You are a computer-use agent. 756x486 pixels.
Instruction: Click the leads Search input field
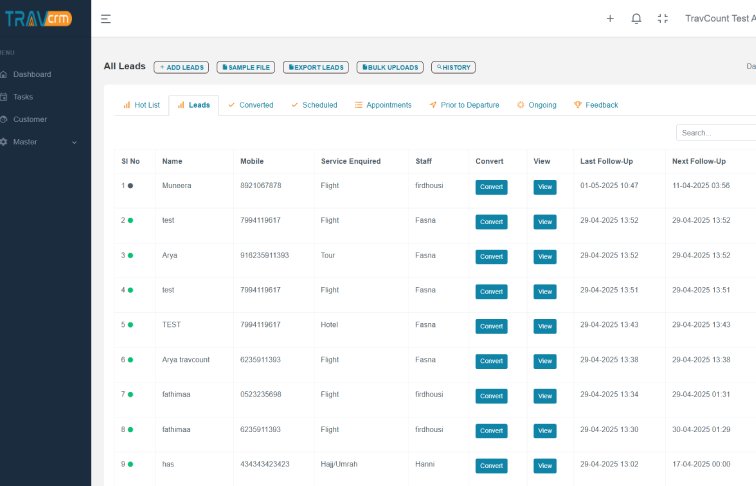click(715, 132)
